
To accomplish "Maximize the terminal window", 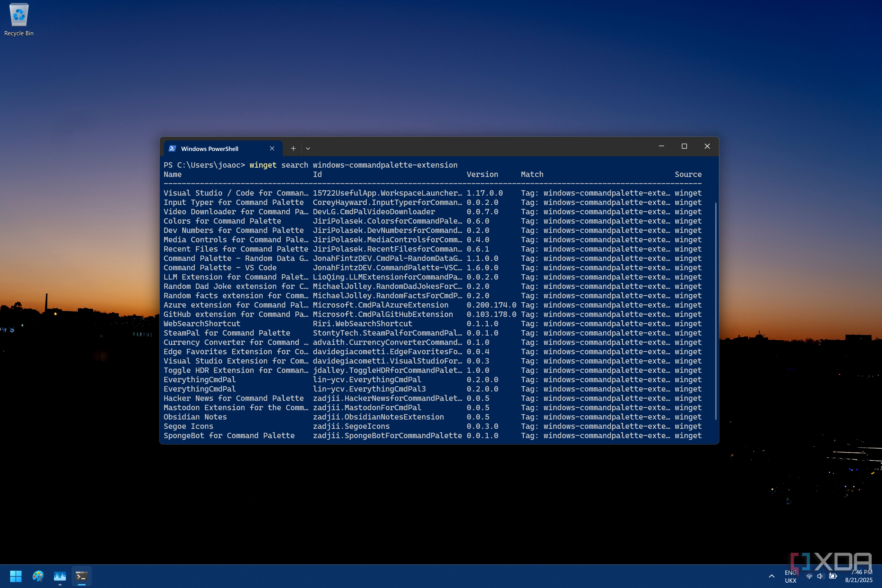I will (x=684, y=146).
